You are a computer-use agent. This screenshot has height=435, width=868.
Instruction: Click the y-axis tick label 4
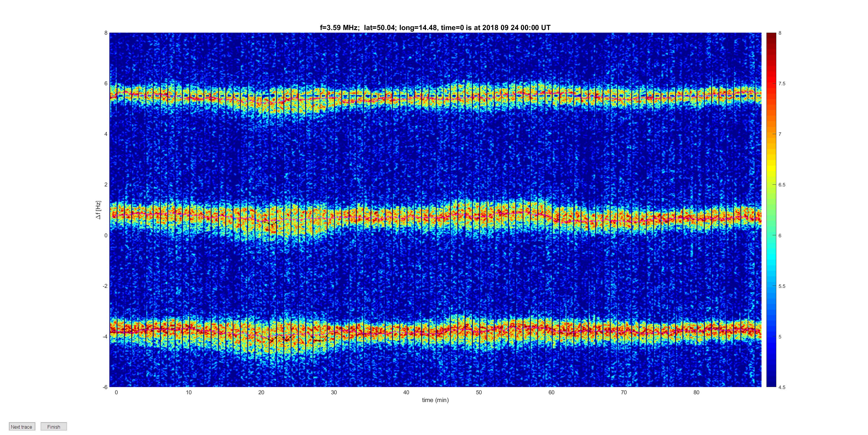pos(106,134)
